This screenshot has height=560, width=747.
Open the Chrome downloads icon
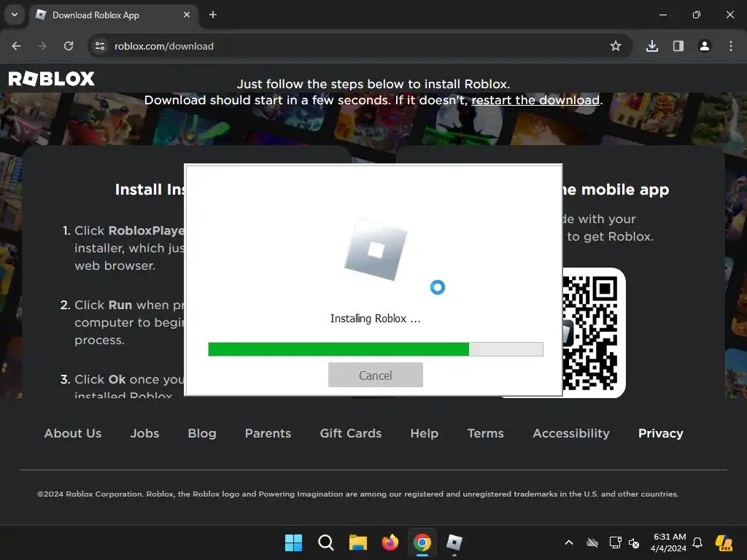[652, 46]
